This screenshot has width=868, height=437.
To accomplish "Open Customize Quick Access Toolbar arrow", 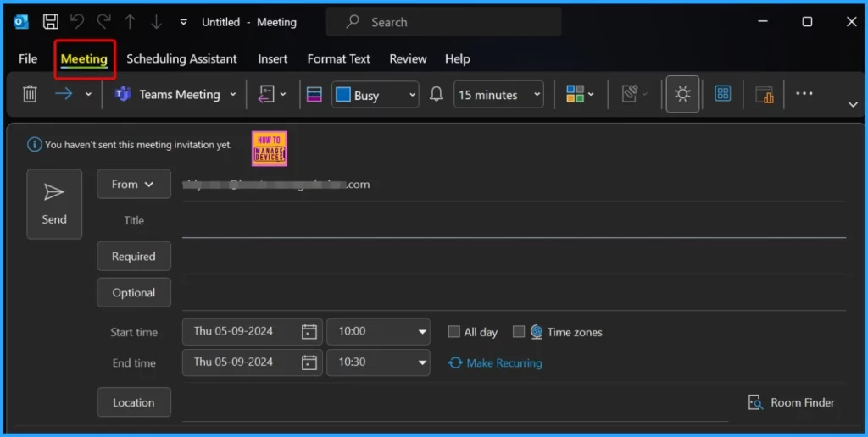I will point(183,22).
